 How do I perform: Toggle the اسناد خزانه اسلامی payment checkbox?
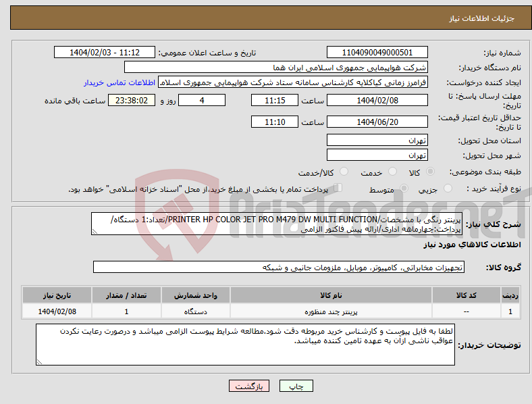[x=338, y=188]
